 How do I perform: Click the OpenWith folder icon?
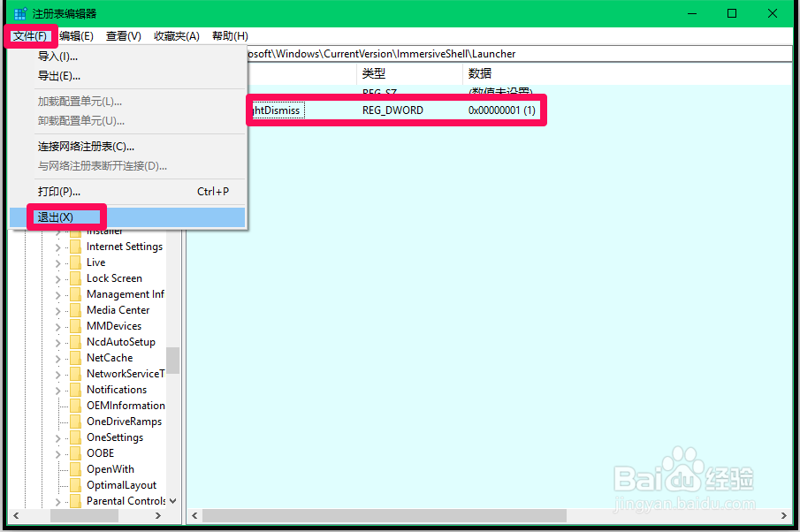75,469
